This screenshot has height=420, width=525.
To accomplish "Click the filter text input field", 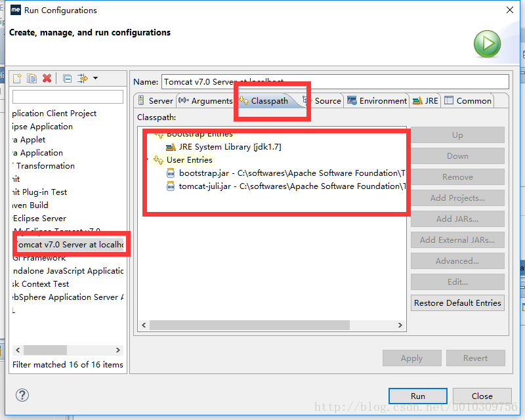I will 68,96.
